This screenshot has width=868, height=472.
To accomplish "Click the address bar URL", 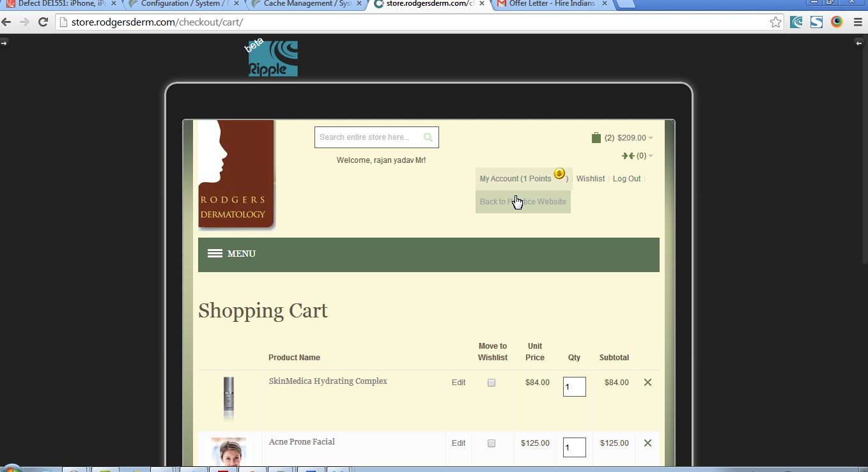I will tap(157, 22).
